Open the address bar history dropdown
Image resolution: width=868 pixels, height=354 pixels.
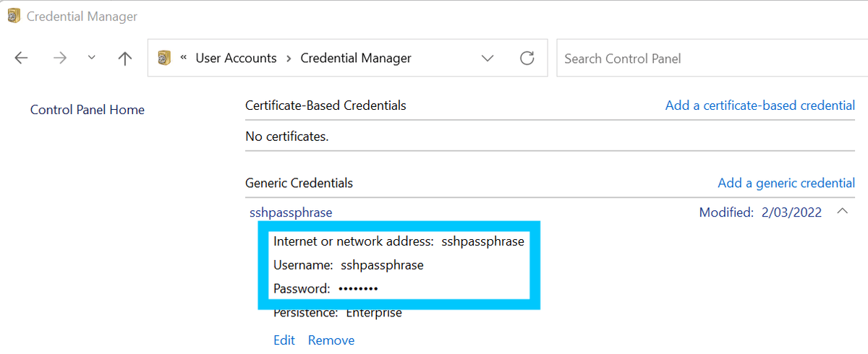click(488, 59)
